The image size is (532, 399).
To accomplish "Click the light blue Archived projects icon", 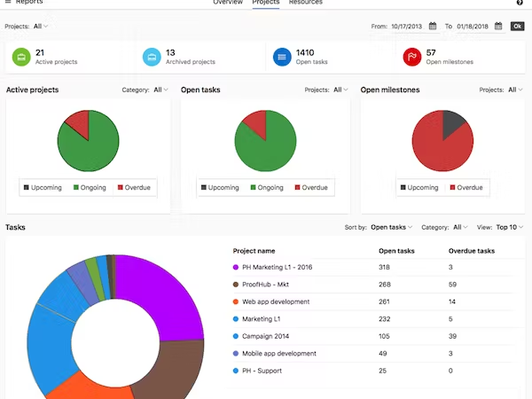I will [152, 57].
